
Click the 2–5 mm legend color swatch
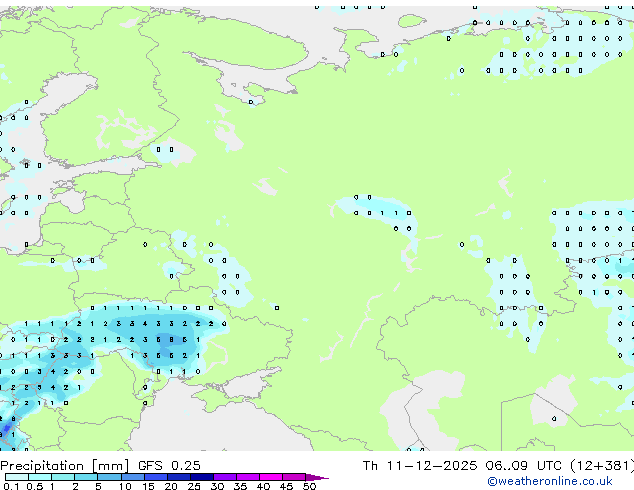[x=86, y=477]
